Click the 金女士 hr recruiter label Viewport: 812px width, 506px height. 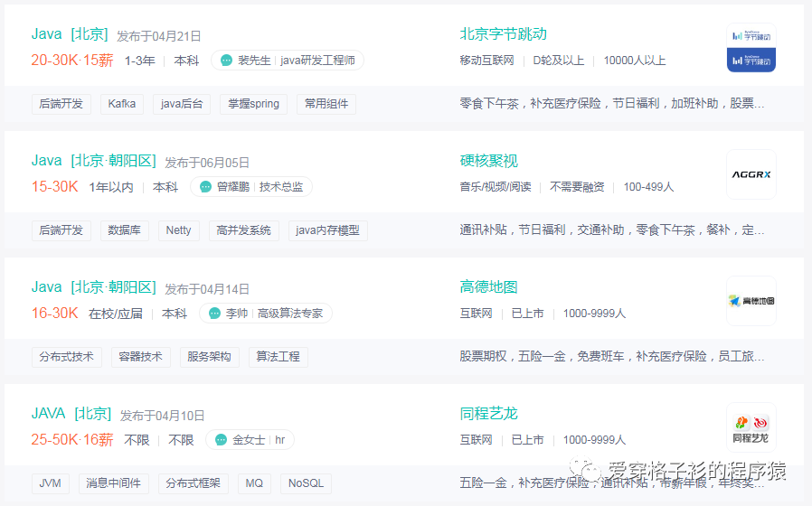250,440
